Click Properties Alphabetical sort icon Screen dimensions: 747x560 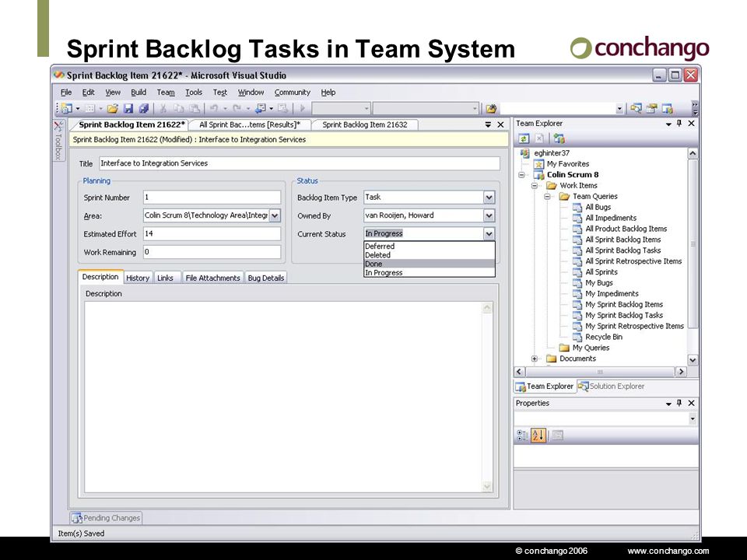pyautogui.click(x=538, y=435)
